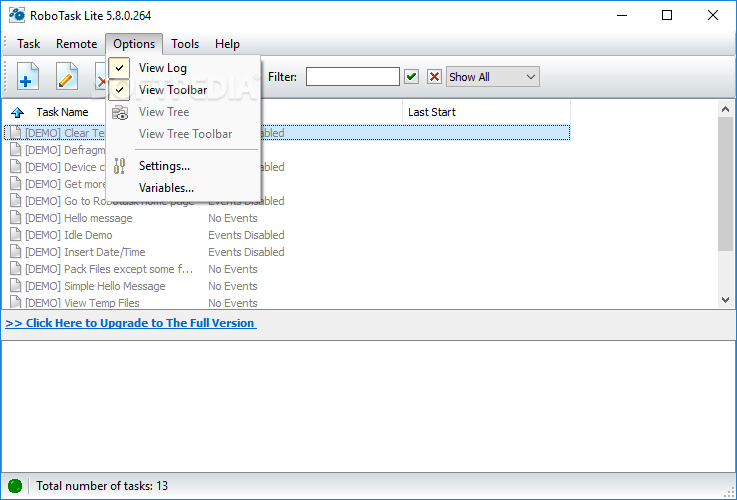Click Events Disabled status of Idle Demo

pos(246,235)
